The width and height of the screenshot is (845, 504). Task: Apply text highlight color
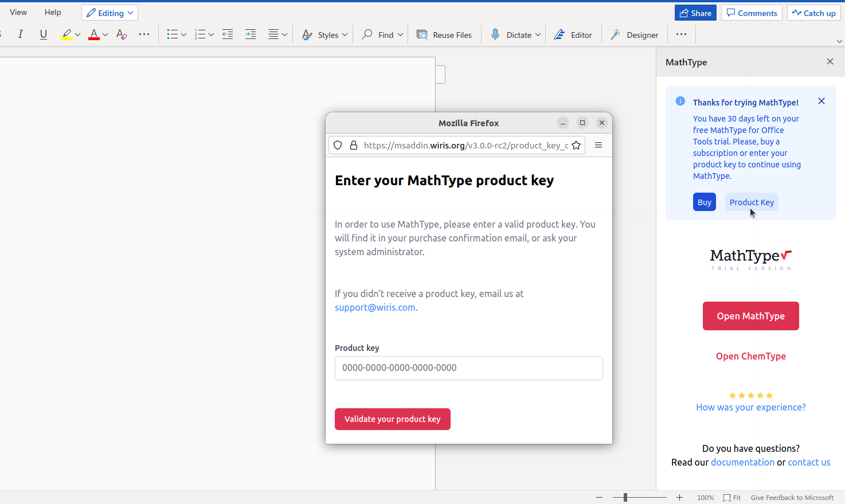tap(66, 34)
